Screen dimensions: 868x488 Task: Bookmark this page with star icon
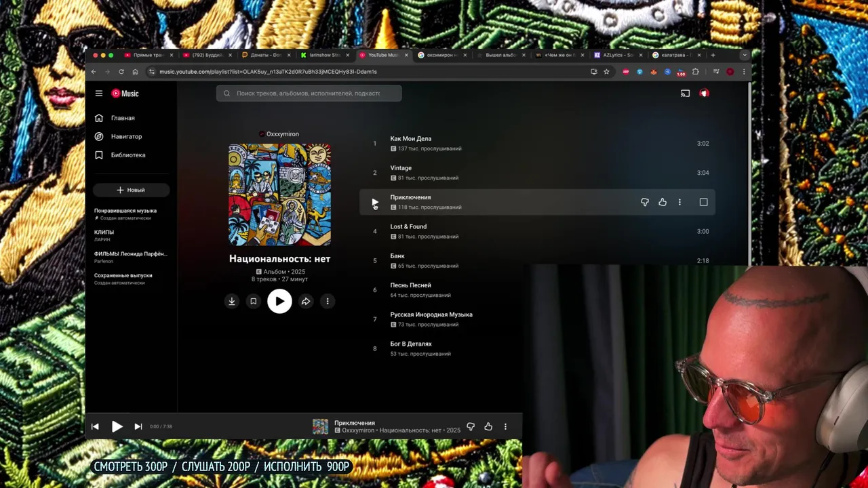(x=606, y=71)
